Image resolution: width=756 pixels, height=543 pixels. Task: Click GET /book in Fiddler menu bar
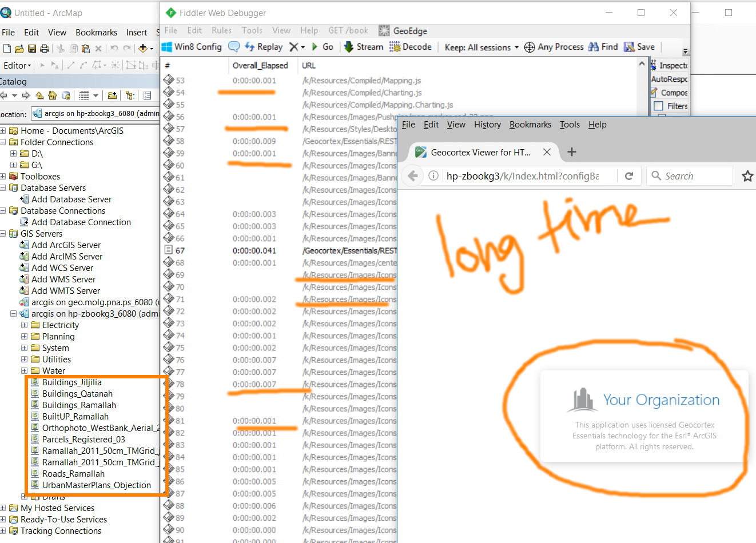348,30
